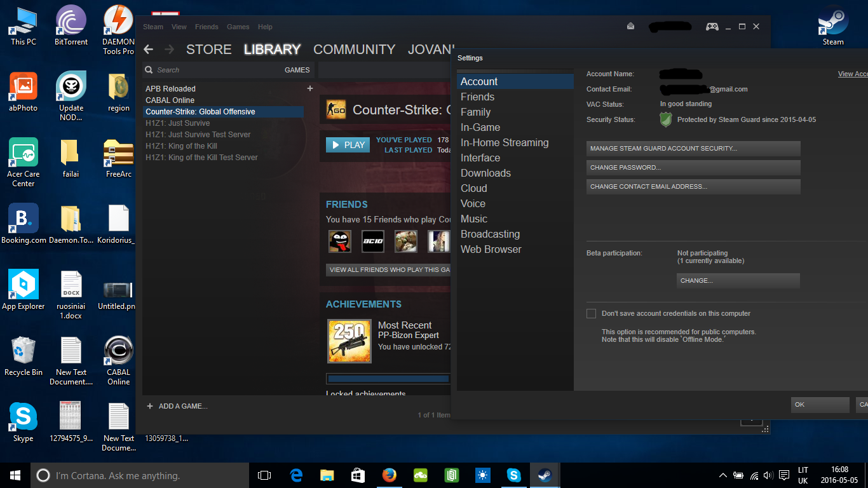Open Update NOD desktop shortcut
The image size is (868, 488).
(x=71, y=97)
